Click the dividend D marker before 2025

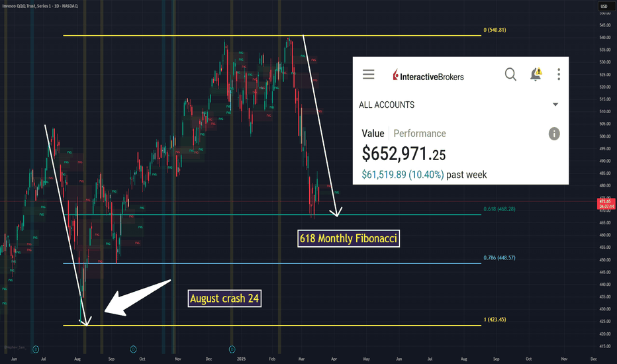(x=232, y=349)
